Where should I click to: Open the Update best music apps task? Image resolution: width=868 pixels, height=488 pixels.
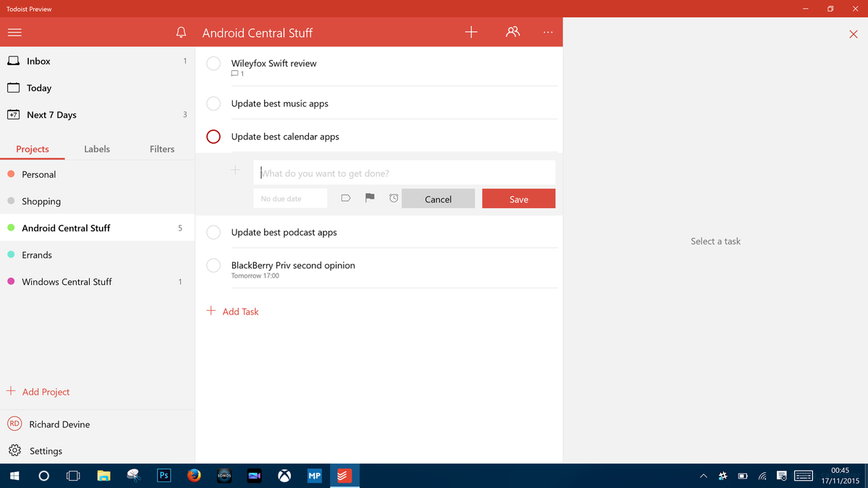(x=280, y=103)
